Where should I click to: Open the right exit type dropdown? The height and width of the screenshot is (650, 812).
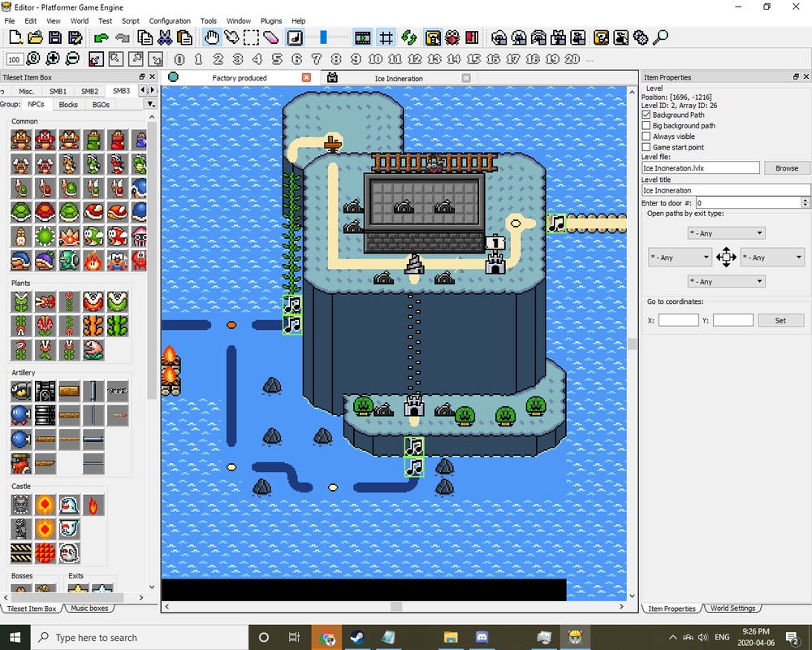[772, 257]
